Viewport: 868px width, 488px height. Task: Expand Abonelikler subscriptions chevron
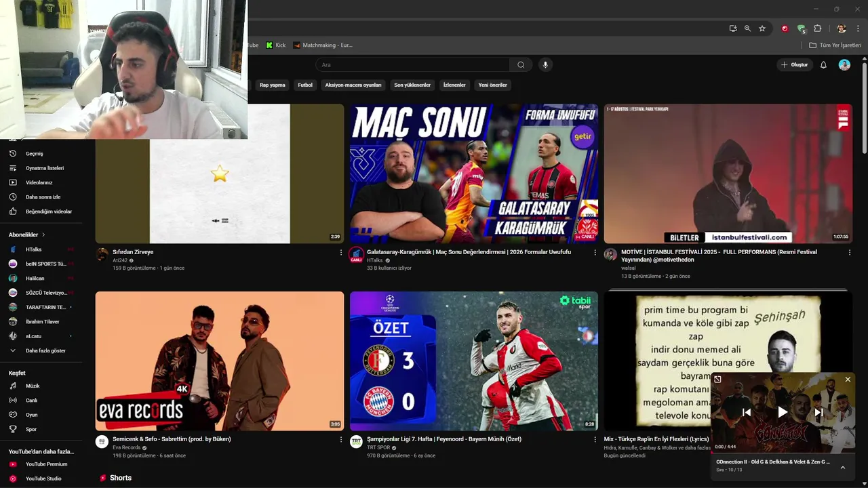point(43,235)
